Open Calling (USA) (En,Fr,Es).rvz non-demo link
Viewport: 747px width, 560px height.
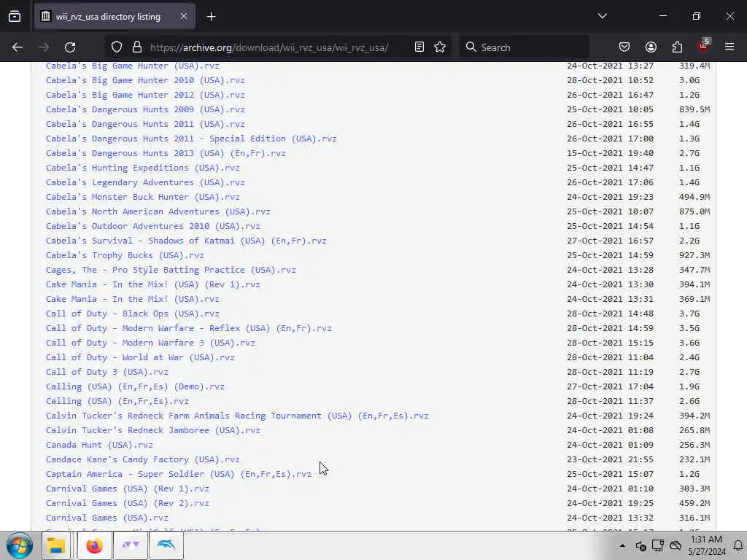(117, 401)
